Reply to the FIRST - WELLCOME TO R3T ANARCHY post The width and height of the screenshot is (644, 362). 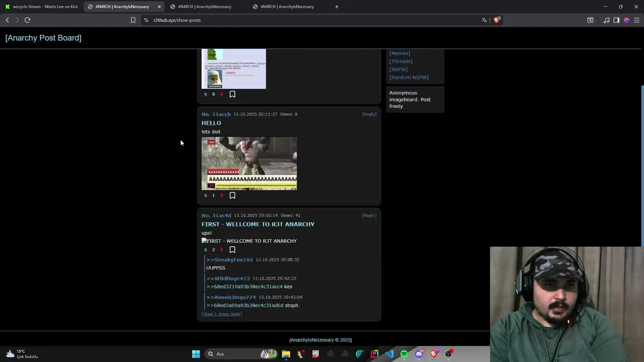click(369, 215)
